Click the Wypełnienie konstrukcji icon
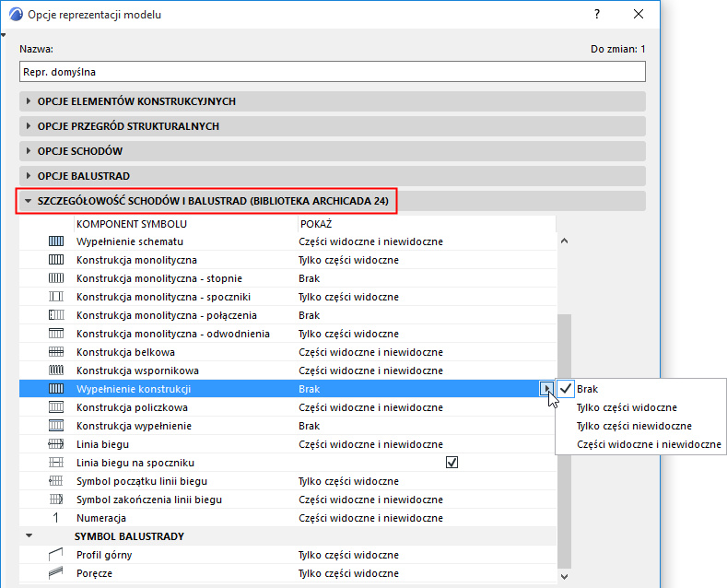The height and width of the screenshot is (588, 727). pos(56,389)
